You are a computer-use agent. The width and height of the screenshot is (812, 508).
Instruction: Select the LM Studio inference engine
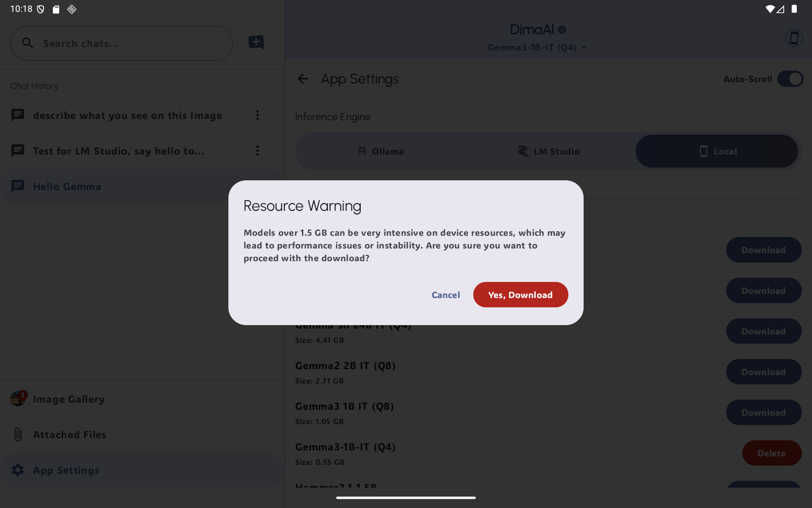coord(549,151)
